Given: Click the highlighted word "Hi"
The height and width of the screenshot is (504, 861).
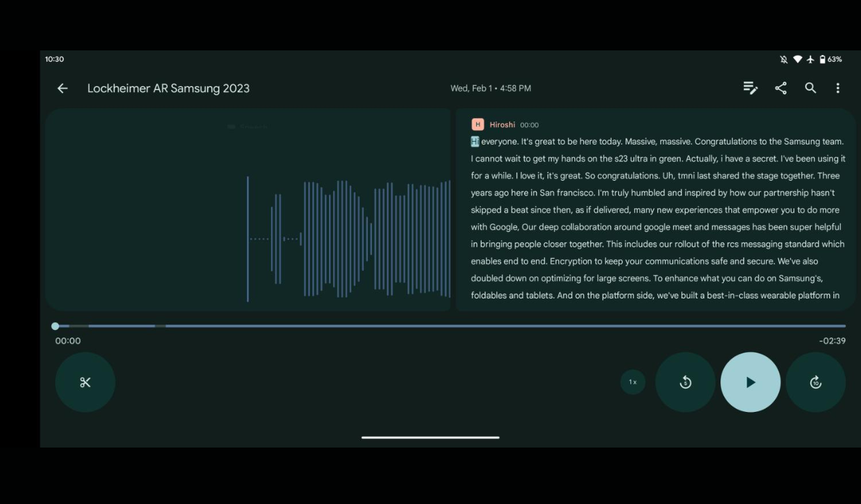Looking at the screenshot, I should click(x=475, y=142).
